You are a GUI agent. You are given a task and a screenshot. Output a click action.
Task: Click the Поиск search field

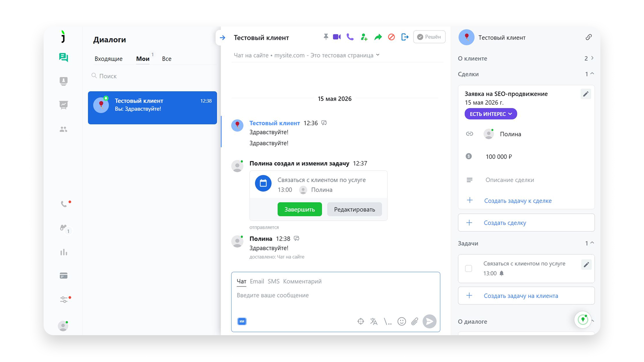pyautogui.click(x=153, y=76)
